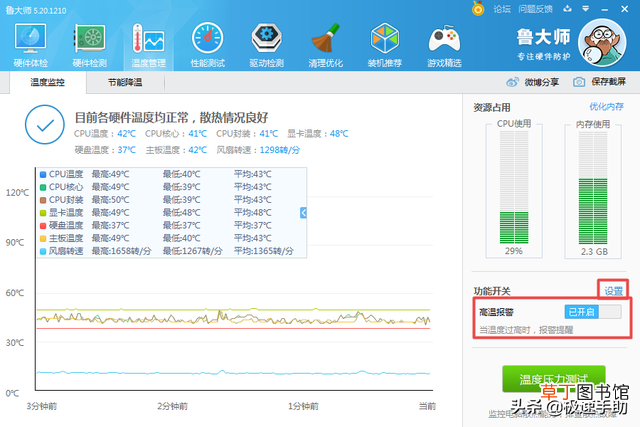Click the 高温报警 label

(496, 312)
